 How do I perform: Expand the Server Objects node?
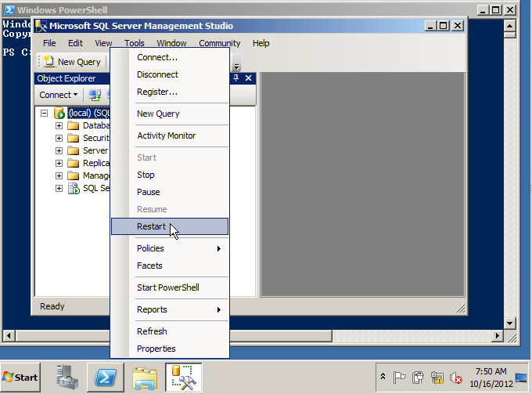click(59, 151)
